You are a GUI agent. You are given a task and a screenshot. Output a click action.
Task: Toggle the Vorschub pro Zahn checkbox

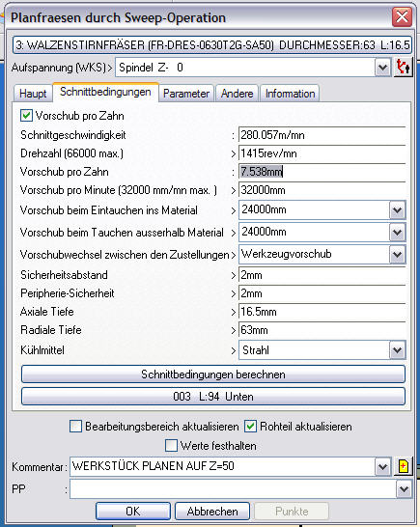26,116
